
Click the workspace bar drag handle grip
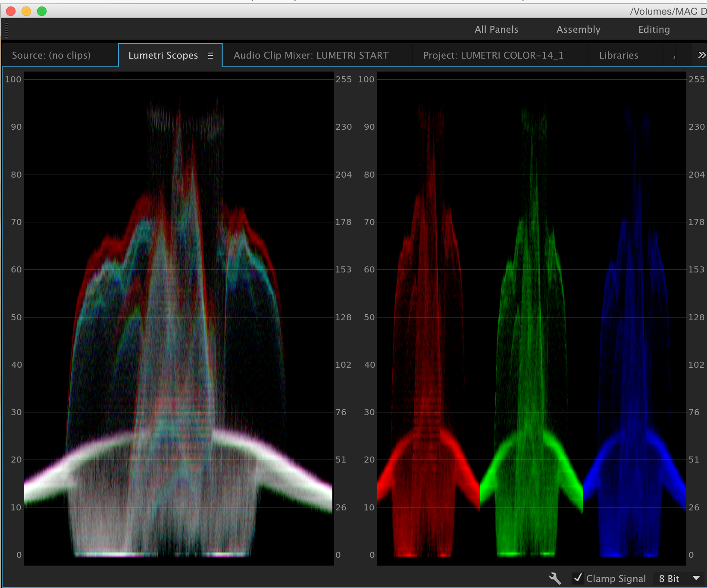tap(6, 29)
